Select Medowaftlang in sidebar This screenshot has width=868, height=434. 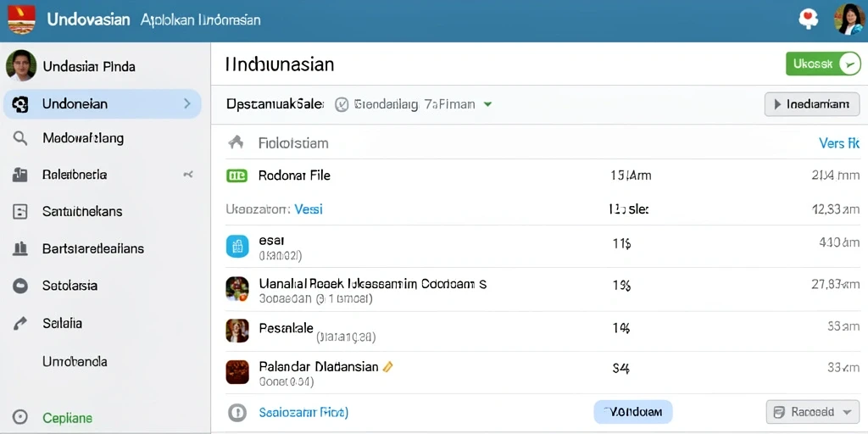(83, 138)
